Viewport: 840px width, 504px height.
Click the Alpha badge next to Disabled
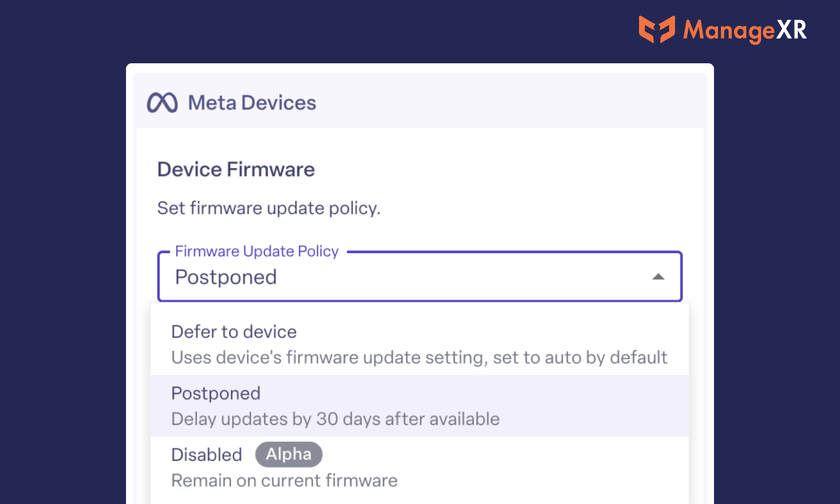click(289, 454)
